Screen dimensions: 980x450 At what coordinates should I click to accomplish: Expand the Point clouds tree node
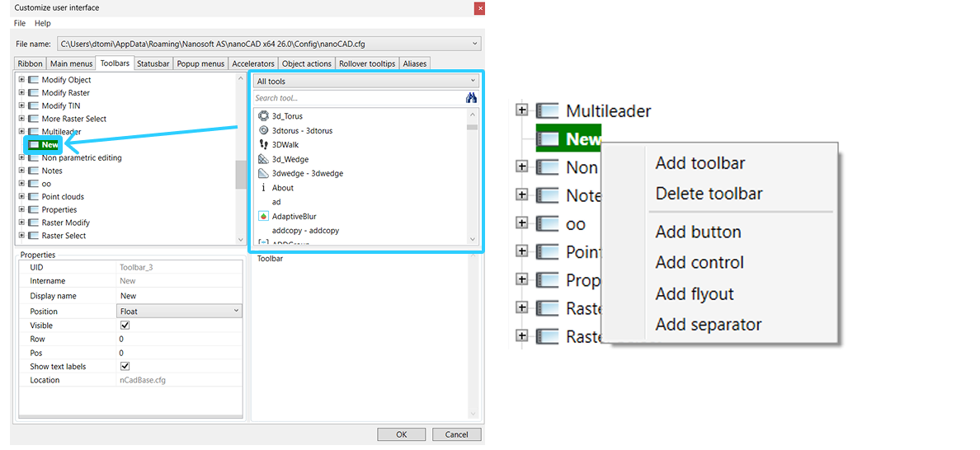(22, 197)
